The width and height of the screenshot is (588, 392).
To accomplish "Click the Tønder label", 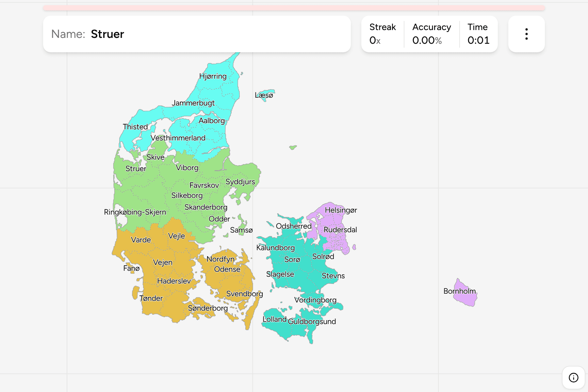I will tap(151, 298).
